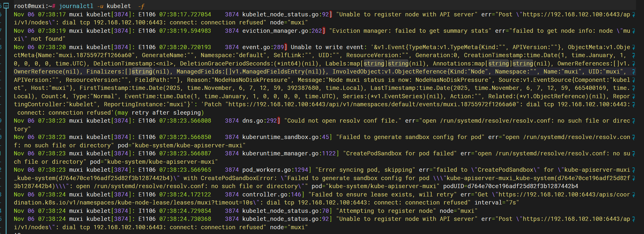The image size is (644, 234).
Task: Click the timestamp '07:38:19.594983'
Action: [185, 31]
